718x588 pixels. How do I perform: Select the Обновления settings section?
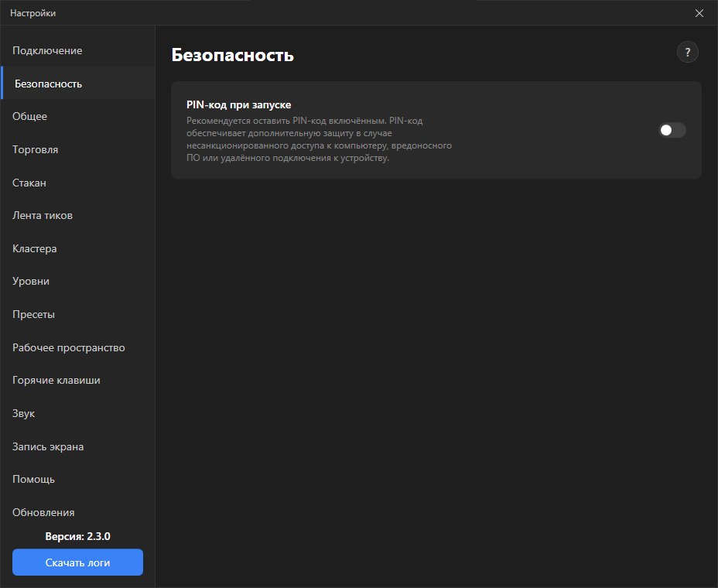[x=78, y=512]
